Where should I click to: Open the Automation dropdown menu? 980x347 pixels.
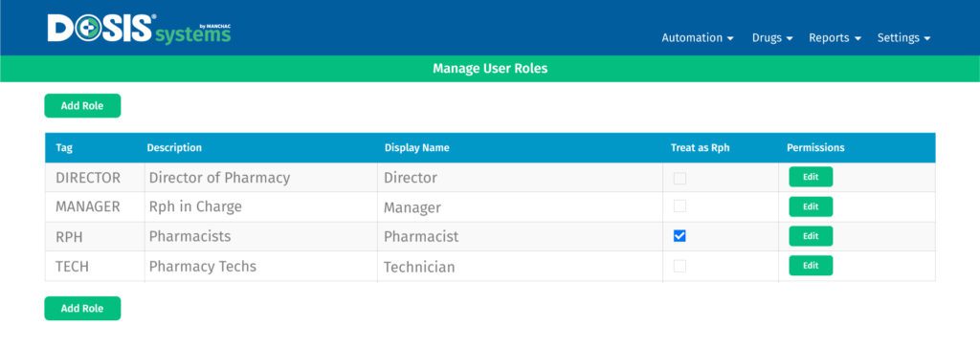click(x=698, y=38)
